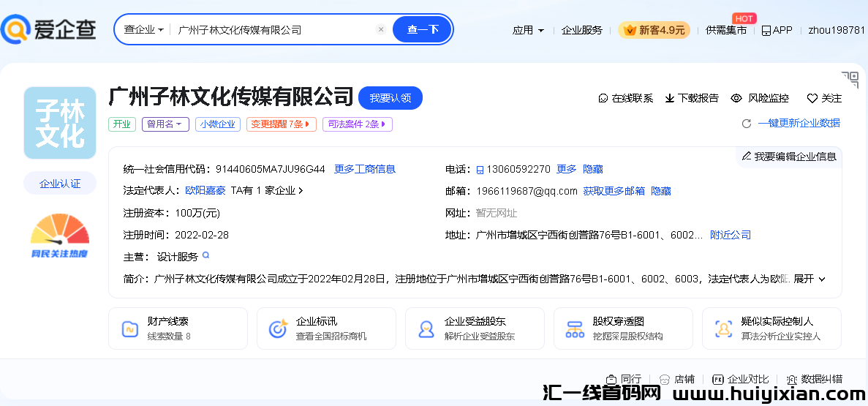Open 企业服务 in the top navigation
Viewport: 868px width, 406px height.
click(582, 30)
